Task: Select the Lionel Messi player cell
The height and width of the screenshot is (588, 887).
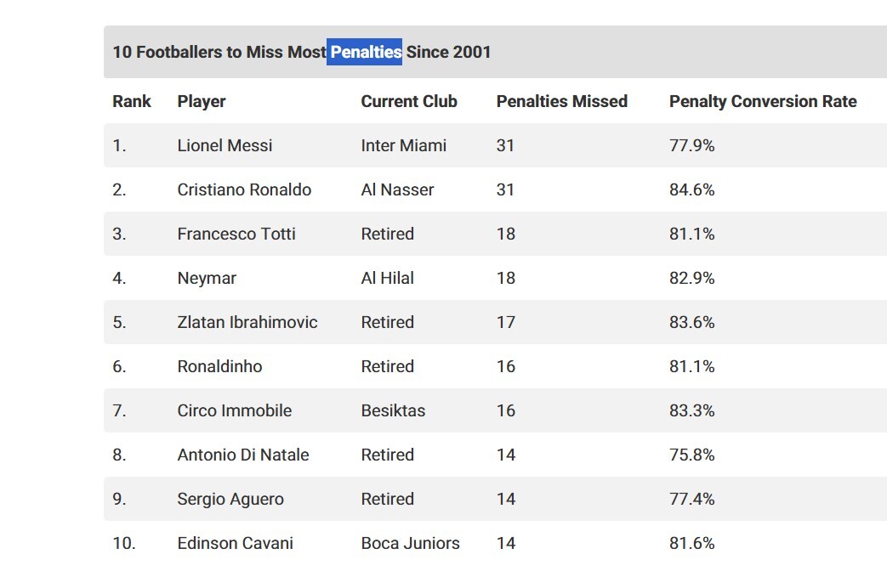Action: click(x=225, y=145)
